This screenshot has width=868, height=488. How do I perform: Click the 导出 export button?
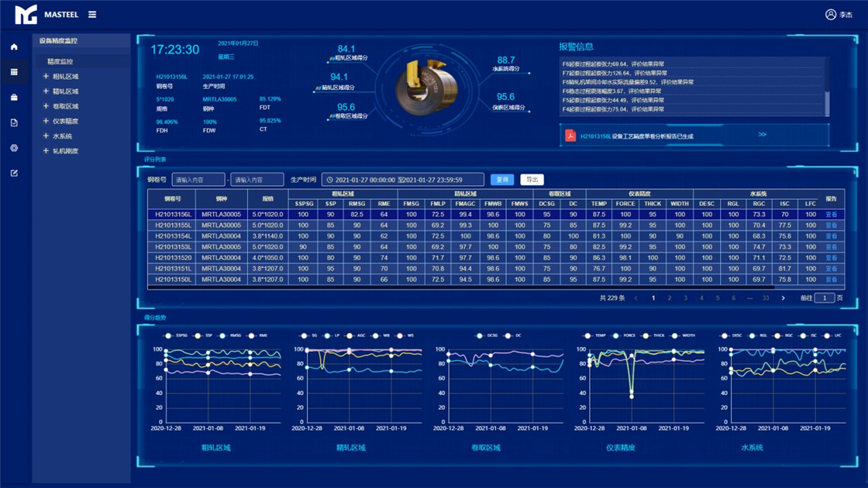point(532,180)
